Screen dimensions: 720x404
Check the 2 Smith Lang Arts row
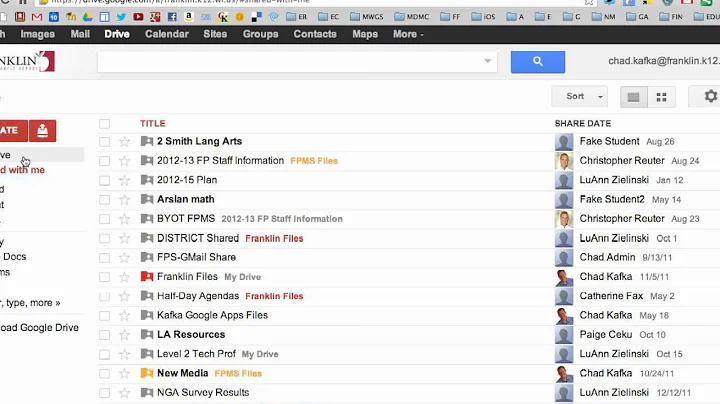[105, 142]
